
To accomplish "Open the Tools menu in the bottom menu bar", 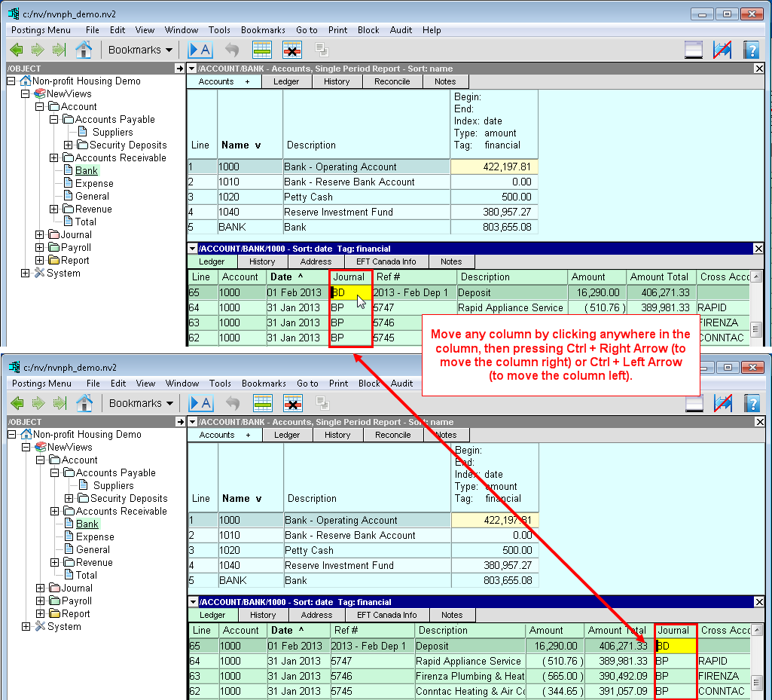I will click(220, 384).
